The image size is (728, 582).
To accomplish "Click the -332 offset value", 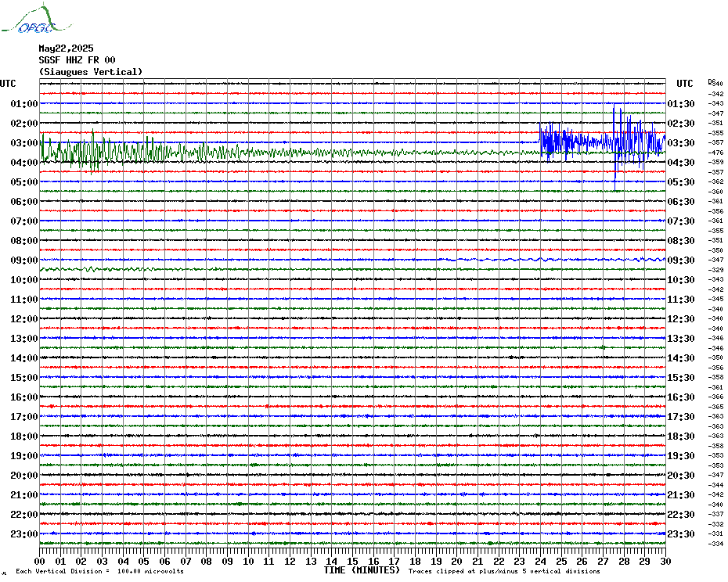I will click(x=716, y=524).
